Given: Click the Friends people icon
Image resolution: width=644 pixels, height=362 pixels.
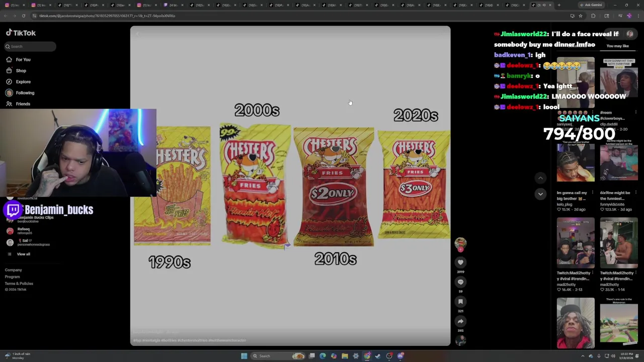Looking at the screenshot, I should click(9, 104).
